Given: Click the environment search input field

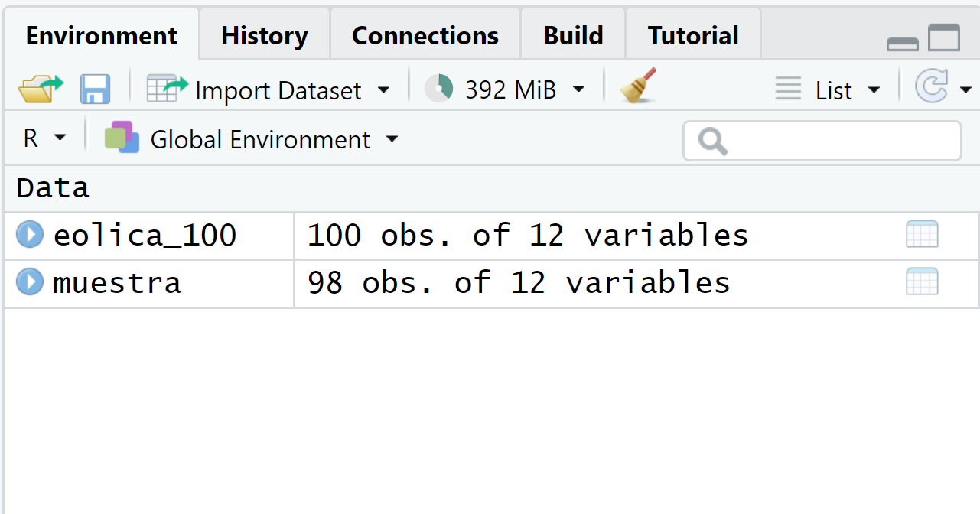Looking at the screenshot, I should [834, 141].
